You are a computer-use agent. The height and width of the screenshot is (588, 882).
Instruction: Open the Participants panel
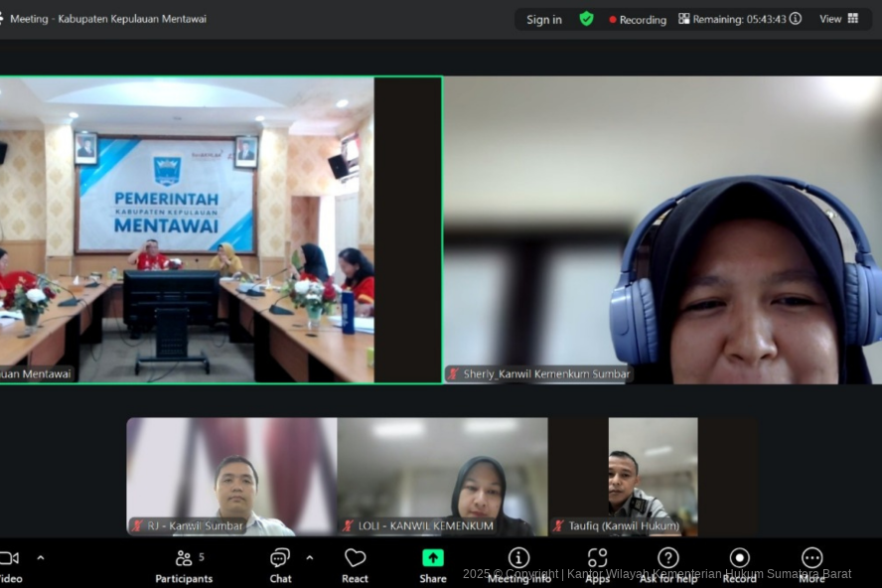[184, 566]
